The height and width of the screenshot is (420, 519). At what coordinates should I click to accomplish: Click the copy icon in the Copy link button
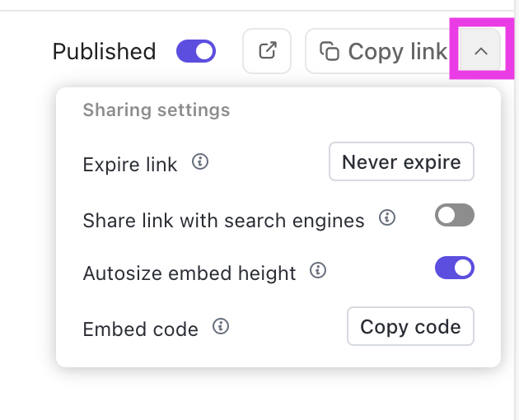coord(330,51)
